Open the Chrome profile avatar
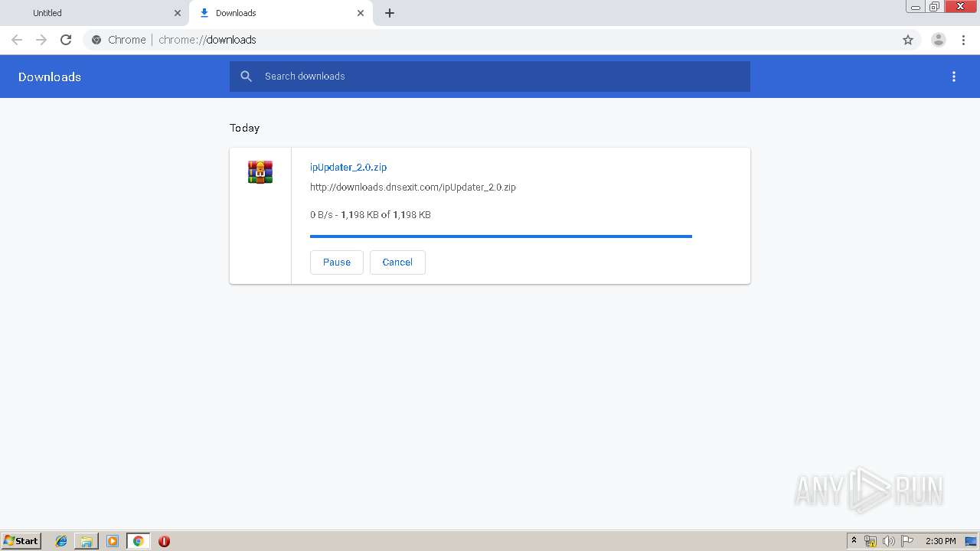Image resolution: width=980 pixels, height=551 pixels. tap(939, 40)
